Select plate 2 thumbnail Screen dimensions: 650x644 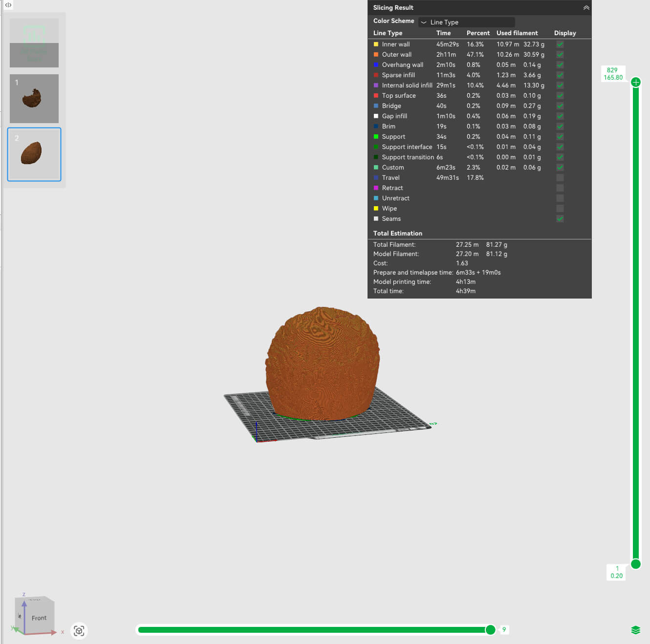(34, 154)
